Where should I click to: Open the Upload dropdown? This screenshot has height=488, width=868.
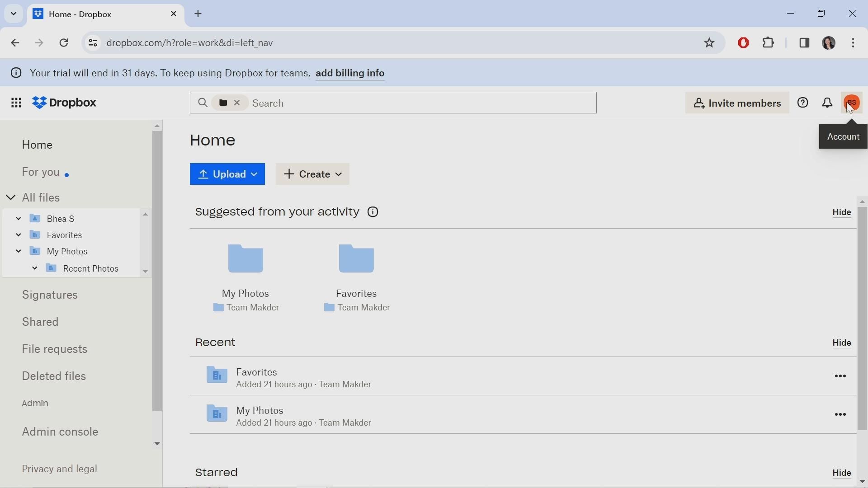227,174
